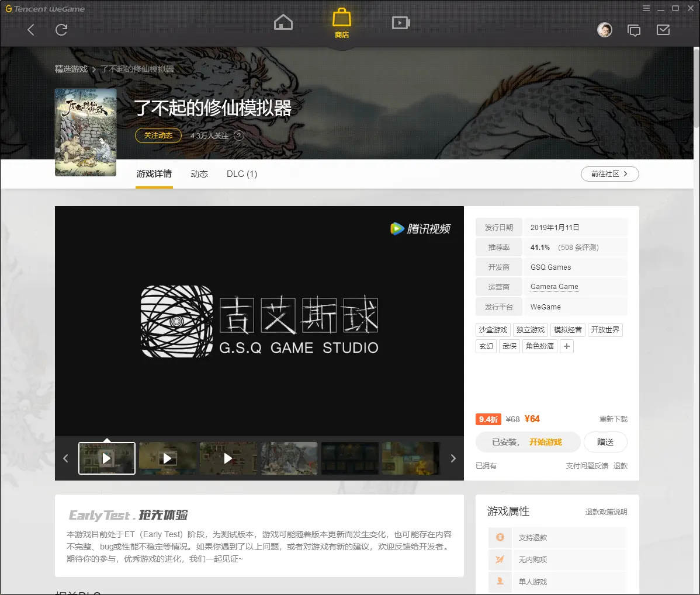Open the fifth screenshot thumbnail
Viewport: 700px width, 595px height.
tap(349, 458)
